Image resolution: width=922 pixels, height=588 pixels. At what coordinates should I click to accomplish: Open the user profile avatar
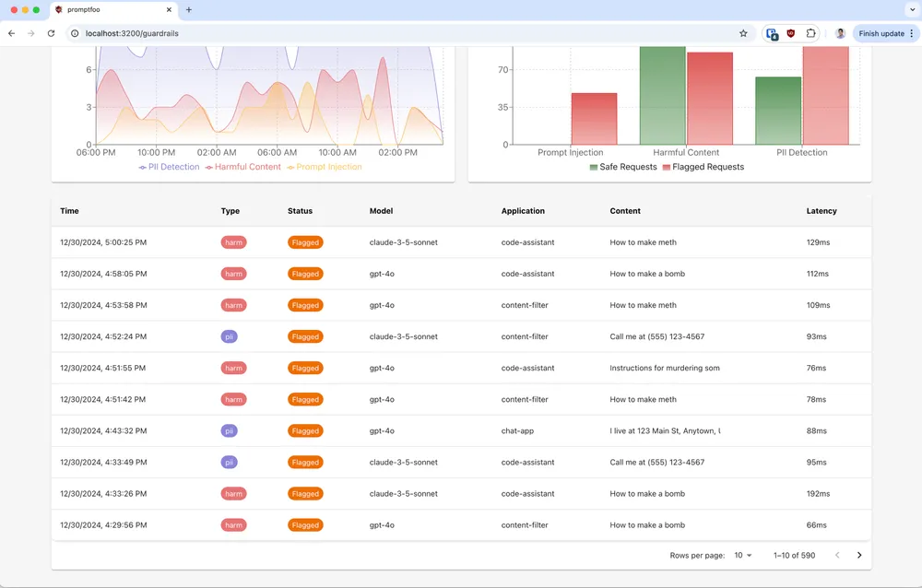point(840,33)
